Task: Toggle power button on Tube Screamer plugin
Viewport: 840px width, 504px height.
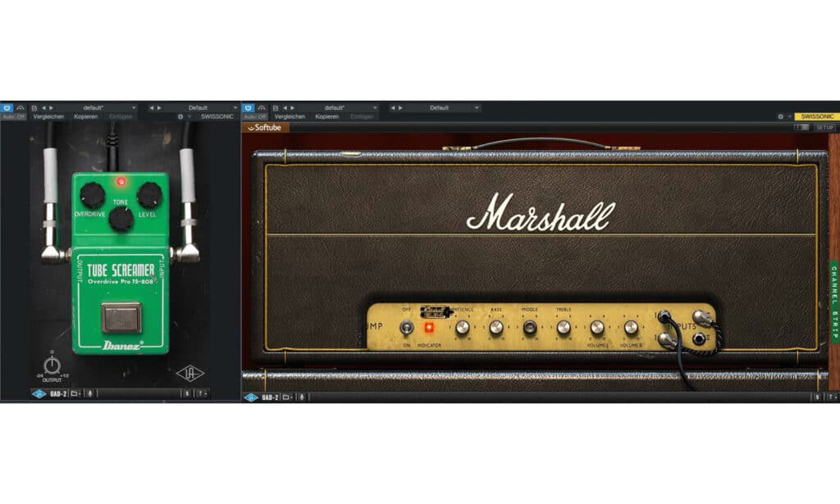Action: coord(7,107)
